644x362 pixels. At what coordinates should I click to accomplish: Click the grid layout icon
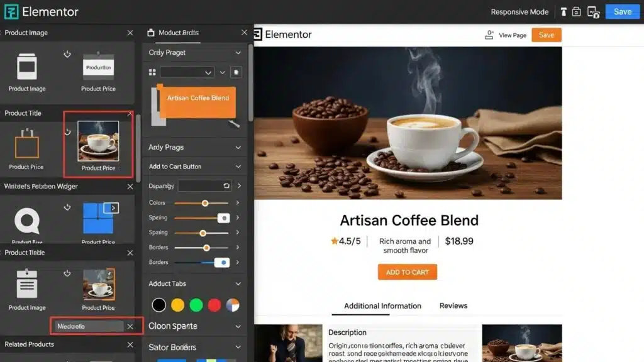pyautogui.click(x=152, y=72)
